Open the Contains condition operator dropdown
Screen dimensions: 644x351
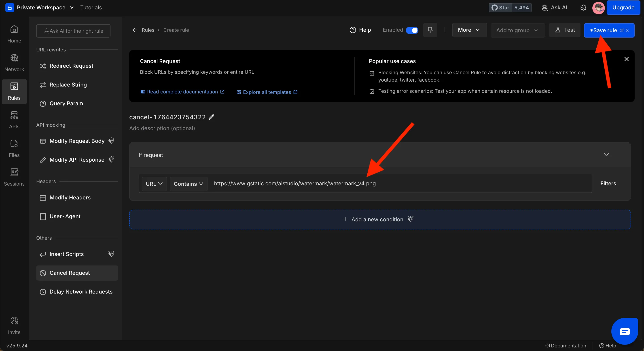pyautogui.click(x=188, y=184)
